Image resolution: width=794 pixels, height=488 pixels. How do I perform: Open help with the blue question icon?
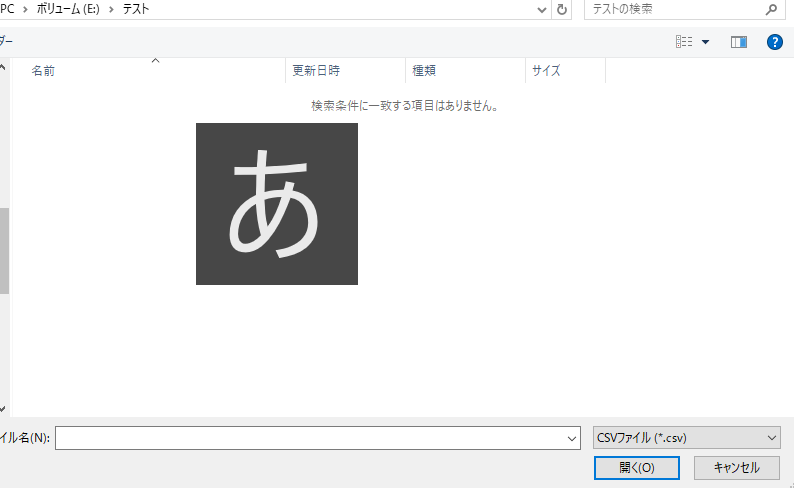[775, 42]
